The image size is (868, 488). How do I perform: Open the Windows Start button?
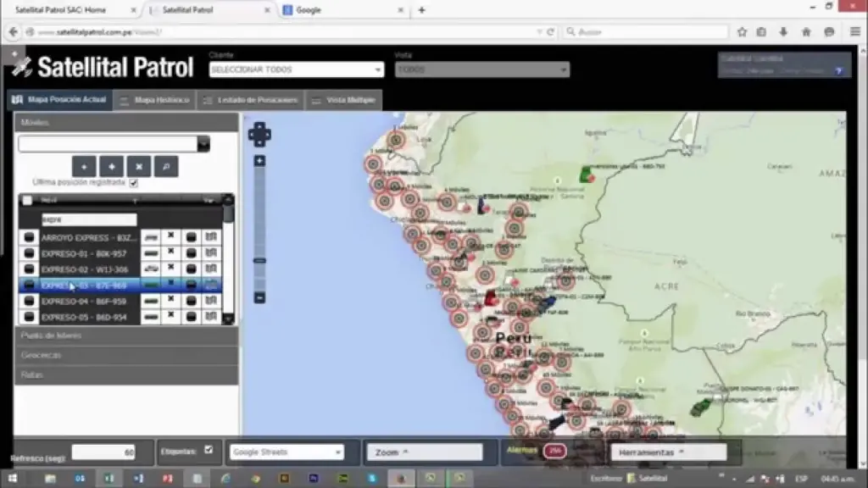pyautogui.click(x=12, y=478)
